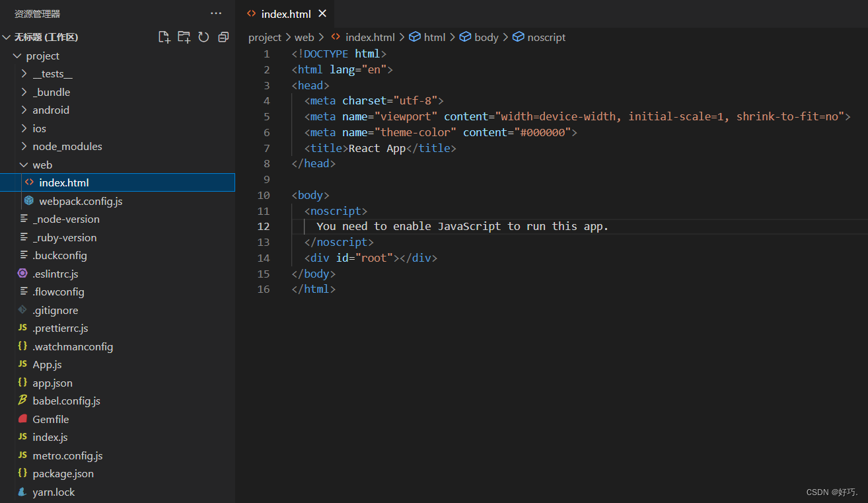Click the HTML file icon on index.html tab

point(251,13)
